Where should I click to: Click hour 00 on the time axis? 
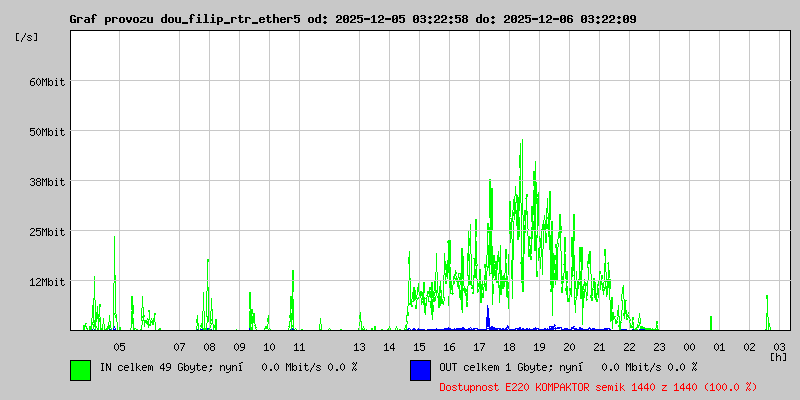[x=689, y=346]
